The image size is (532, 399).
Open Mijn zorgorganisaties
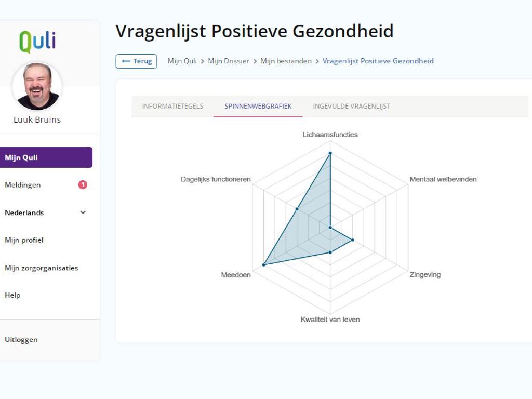(x=42, y=268)
